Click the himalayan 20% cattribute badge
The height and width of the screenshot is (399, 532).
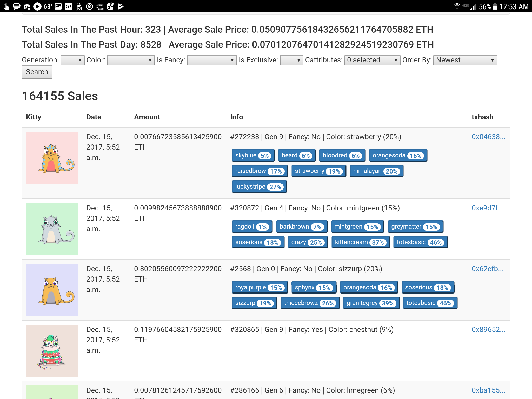[376, 171]
